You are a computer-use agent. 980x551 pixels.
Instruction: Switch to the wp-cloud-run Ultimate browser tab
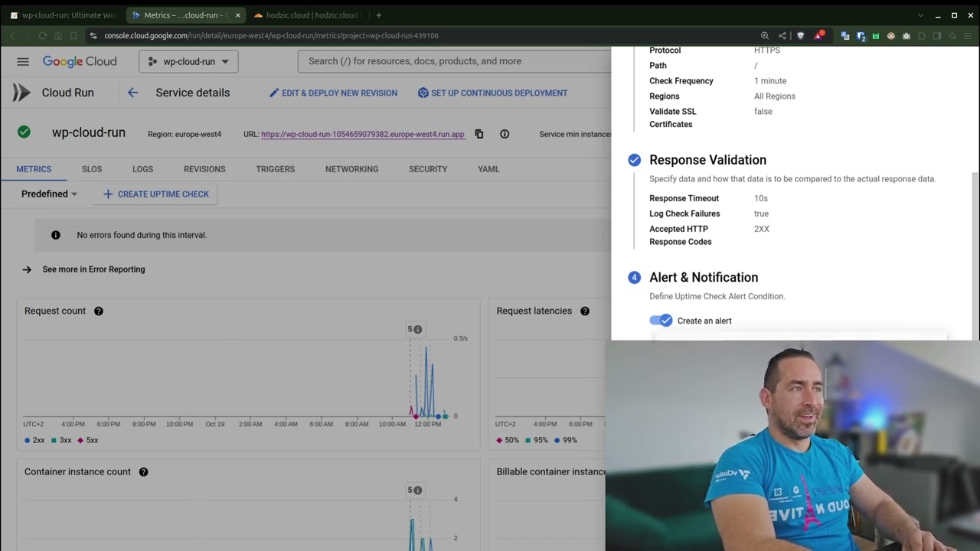(x=63, y=15)
